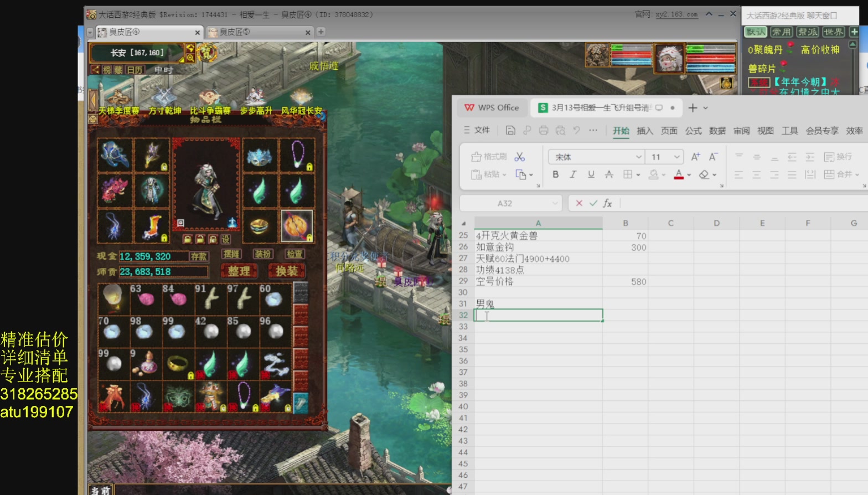Click the 摆摊 stall button
This screenshot has width=868, height=495.
tap(231, 254)
